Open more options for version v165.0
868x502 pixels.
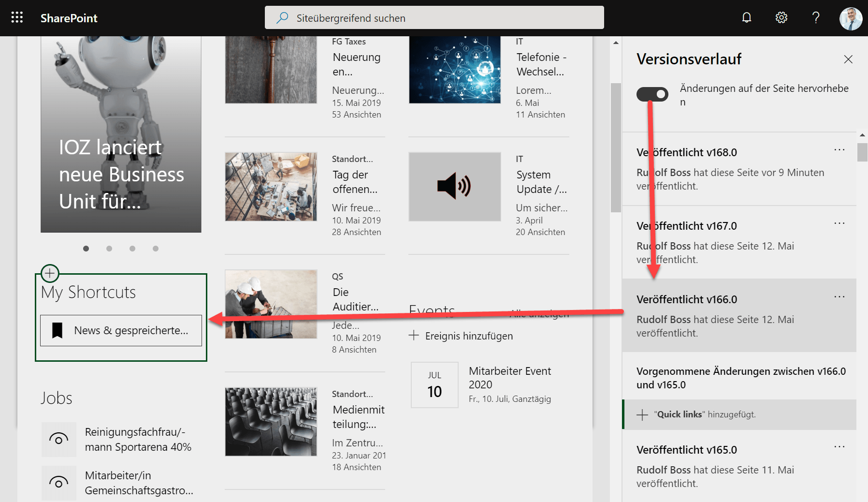point(839,447)
